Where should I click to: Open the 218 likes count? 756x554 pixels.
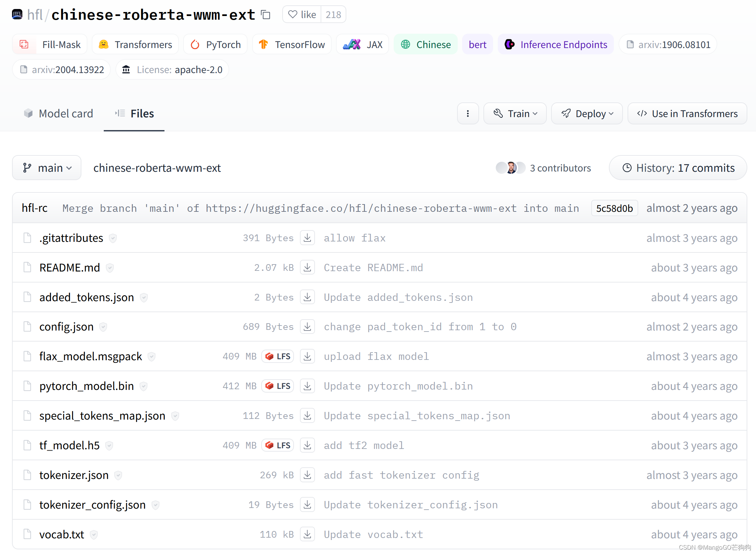[x=333, y=14]
